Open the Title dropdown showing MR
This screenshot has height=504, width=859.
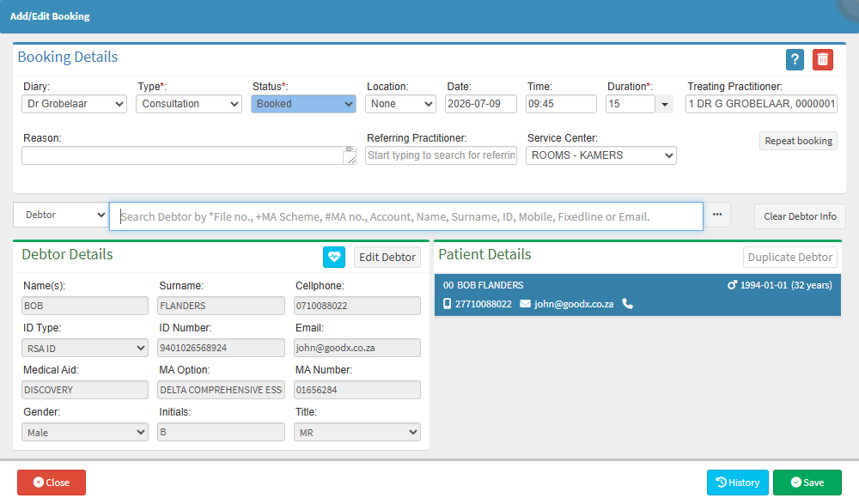point(357,432)
